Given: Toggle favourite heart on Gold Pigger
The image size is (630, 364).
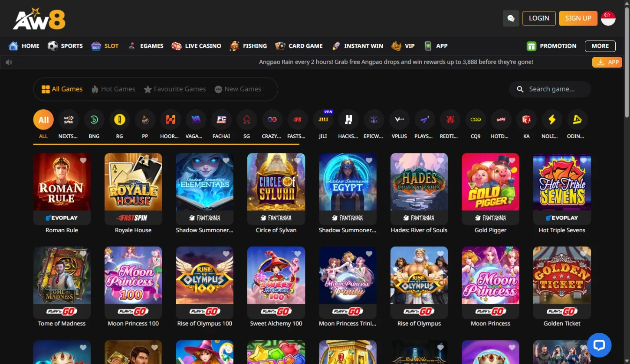Looking at the screenshot, I should (x=512, y=160).
